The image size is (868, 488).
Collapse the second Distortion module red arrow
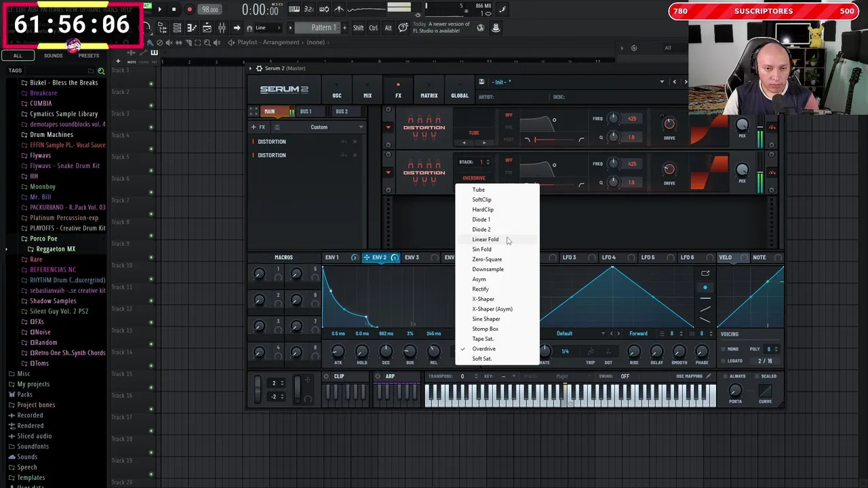pyautogui.click(x=388, y=172)
